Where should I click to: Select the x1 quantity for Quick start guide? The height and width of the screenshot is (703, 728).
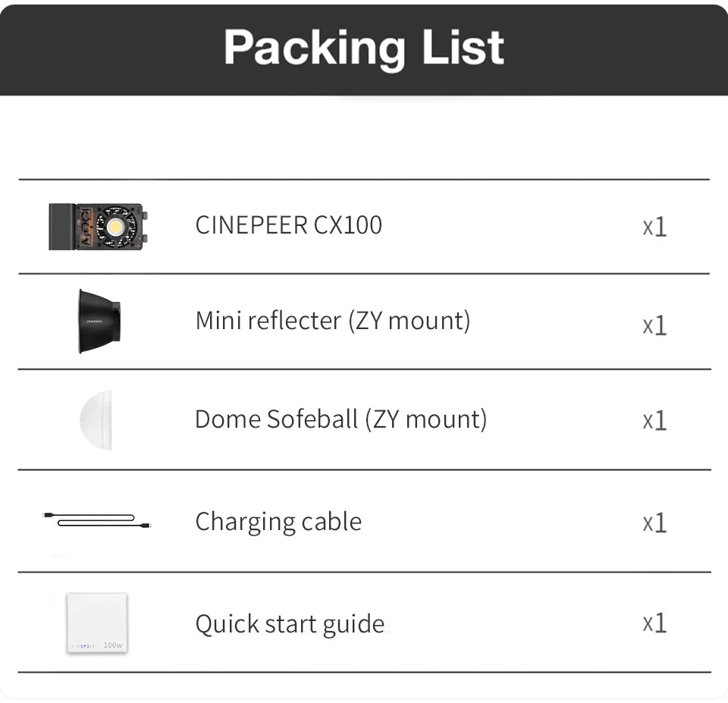[654, 623]
